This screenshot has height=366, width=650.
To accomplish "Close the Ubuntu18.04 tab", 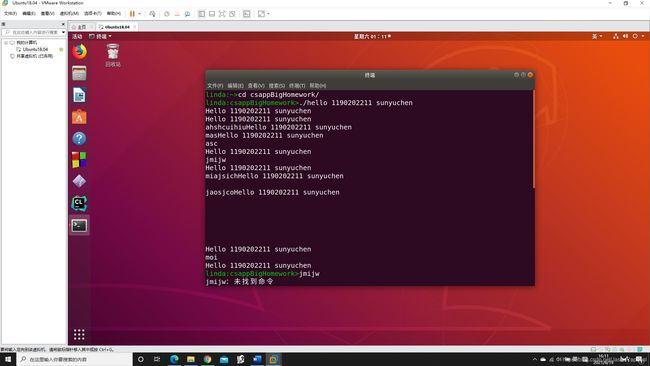I will [134, 27].
